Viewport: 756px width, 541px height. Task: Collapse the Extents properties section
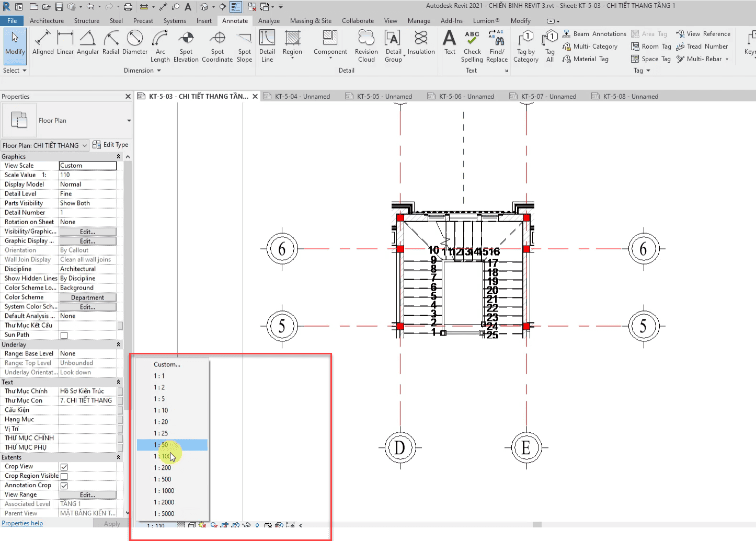click(118, 457)
